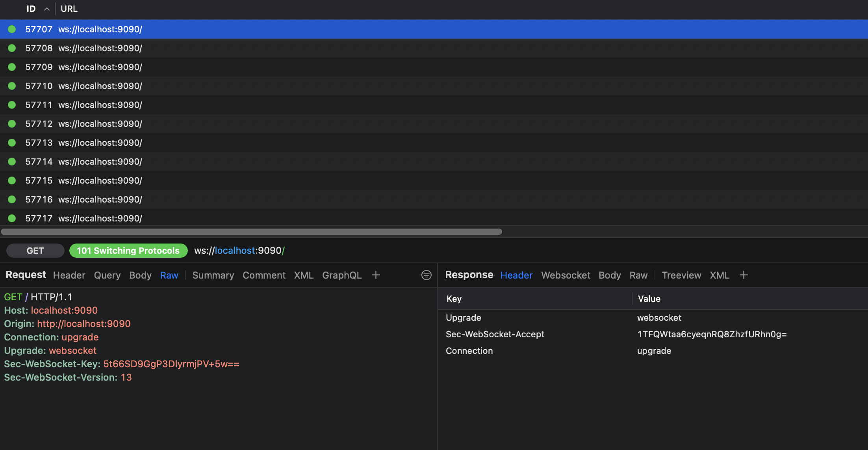Click the plus icon to add a Response tab
The height and width of the screenshot is (450, 868).
point(744,275)
